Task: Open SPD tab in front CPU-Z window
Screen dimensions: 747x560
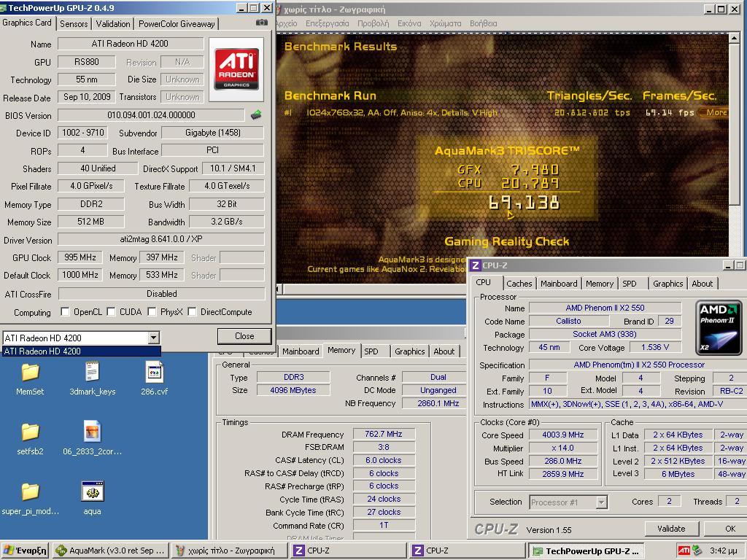Action: pyautogui.click(x=630, y=284)
